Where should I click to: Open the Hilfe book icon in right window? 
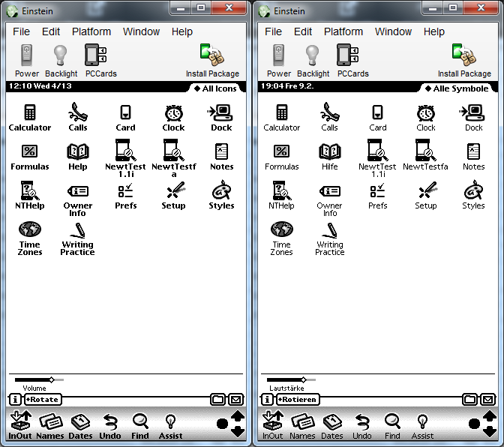pyautogui.click(x=330, y=157)
